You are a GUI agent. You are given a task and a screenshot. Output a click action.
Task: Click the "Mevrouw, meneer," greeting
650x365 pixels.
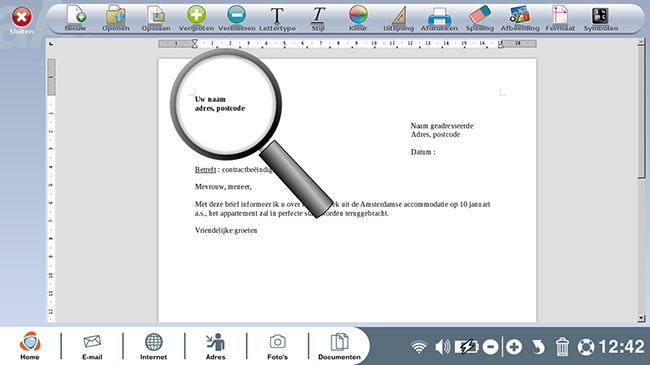tap(223, 187)
